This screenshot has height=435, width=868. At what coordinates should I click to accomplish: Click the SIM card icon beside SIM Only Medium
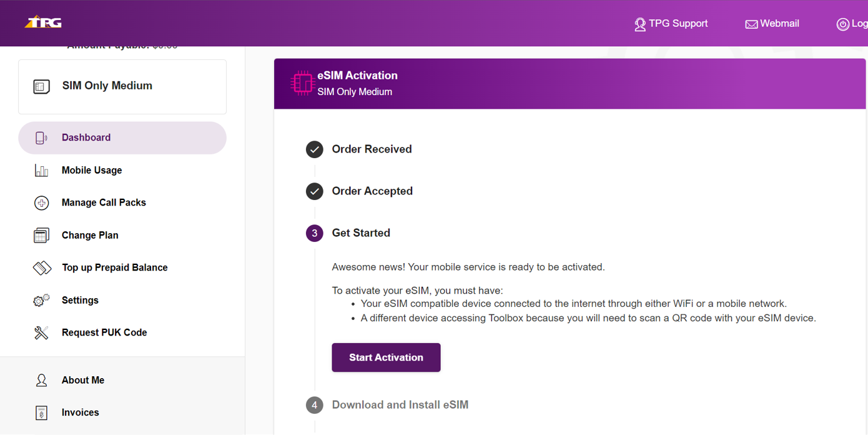point(41,86)
